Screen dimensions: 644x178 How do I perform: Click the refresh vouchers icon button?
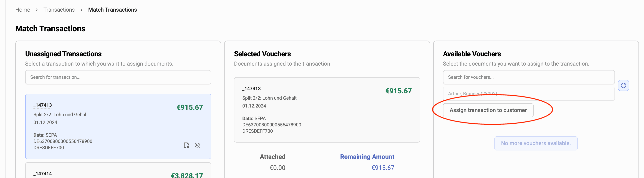(623, 85)
